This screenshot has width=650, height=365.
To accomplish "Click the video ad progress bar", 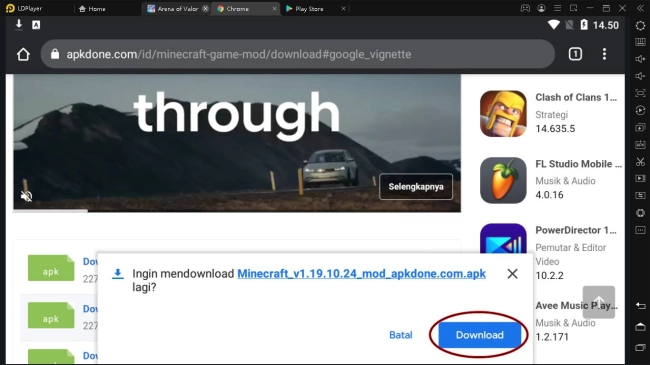I will [x=237, y=211].
